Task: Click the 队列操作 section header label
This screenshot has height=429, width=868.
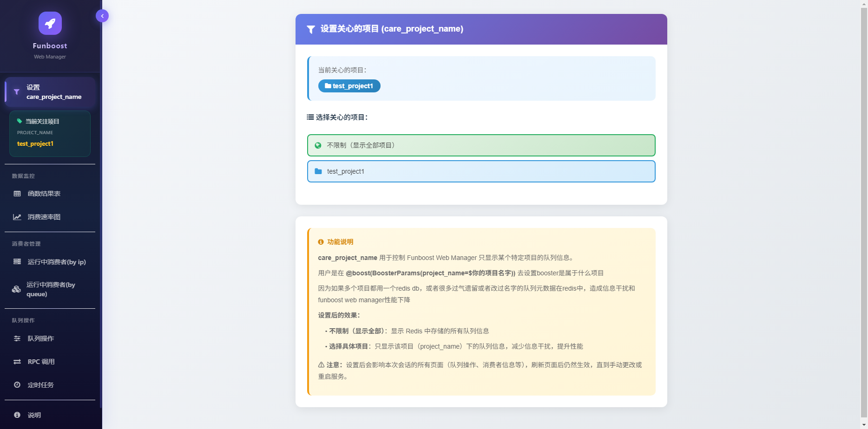Action: [23, 320]
